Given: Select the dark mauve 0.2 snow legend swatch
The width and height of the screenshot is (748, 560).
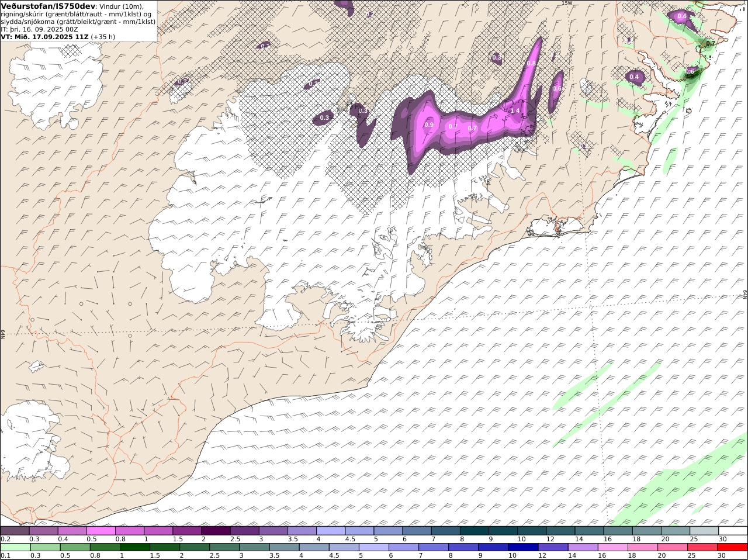Looking at the screenshot, I should click(x=15, y=531).
